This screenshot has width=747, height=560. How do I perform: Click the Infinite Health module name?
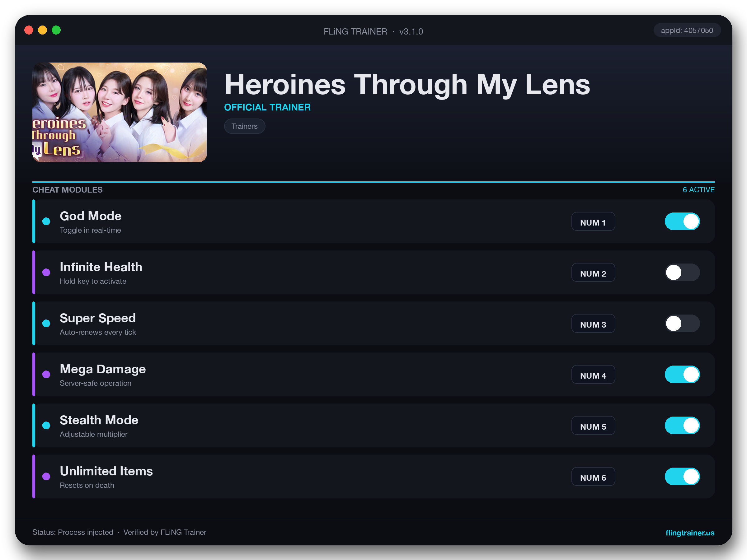pos(101,267)
